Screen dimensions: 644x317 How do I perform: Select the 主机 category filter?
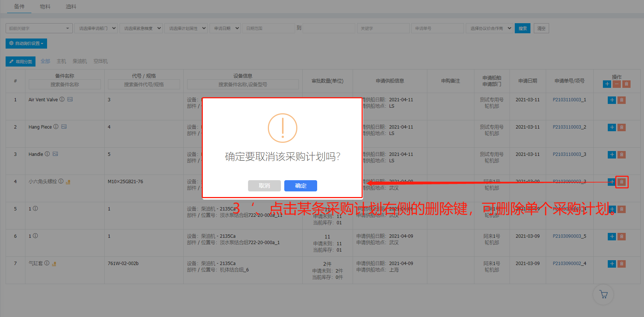coord(61,61)
